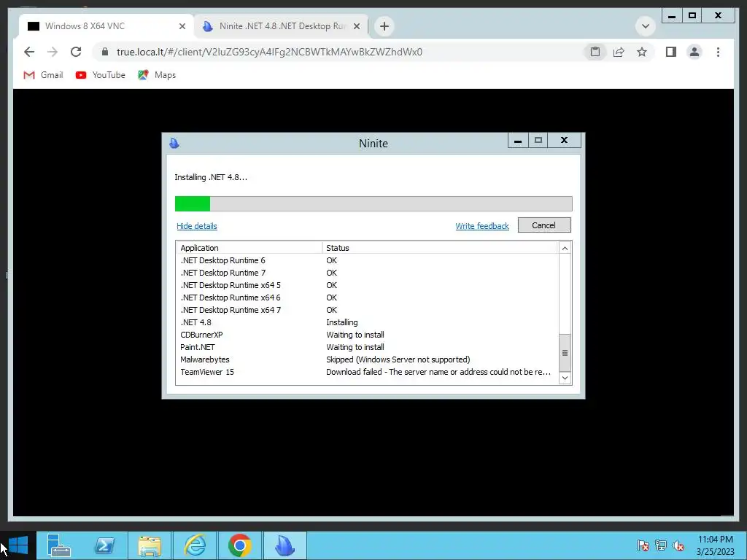Open Server Manager from taskbar
Viewport: 747px width, 560px height.
click(58, 545)
